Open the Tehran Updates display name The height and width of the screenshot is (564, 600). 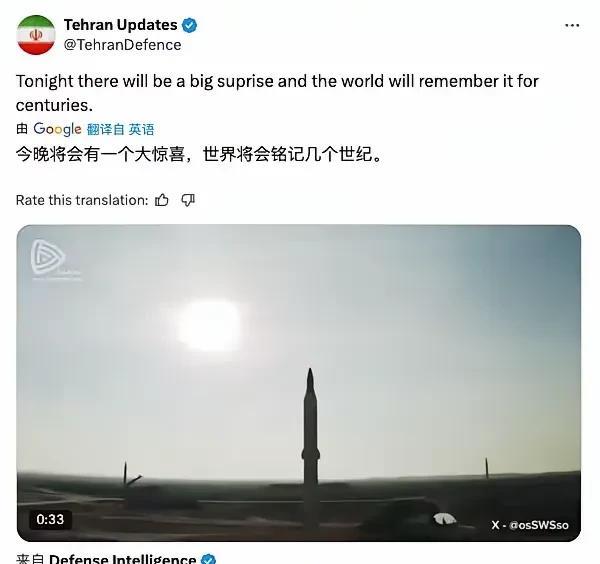pyautogui.click(x=121, y=25)
